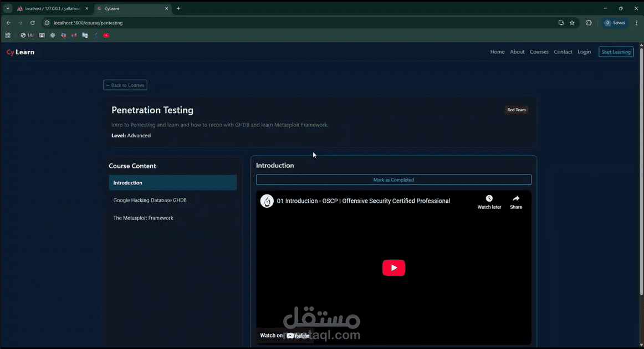Image resolution: width=644 pixels, height=349 pixels.
Task: Click the Red Team badge
Action: coord(517,110)
